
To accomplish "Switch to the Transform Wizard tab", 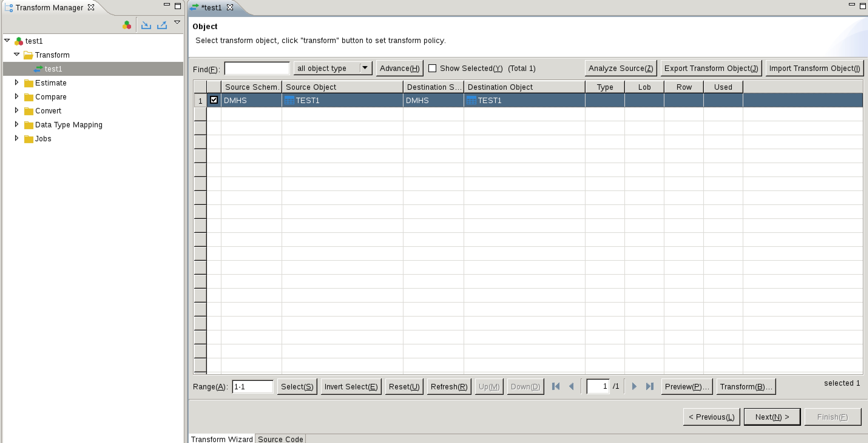I will (x=222, y=439).
